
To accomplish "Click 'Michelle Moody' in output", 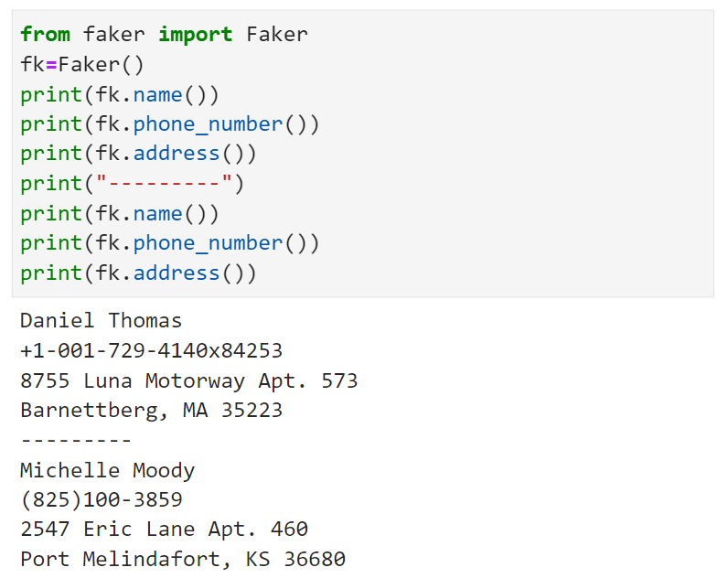I will click(x=107, y=471).
